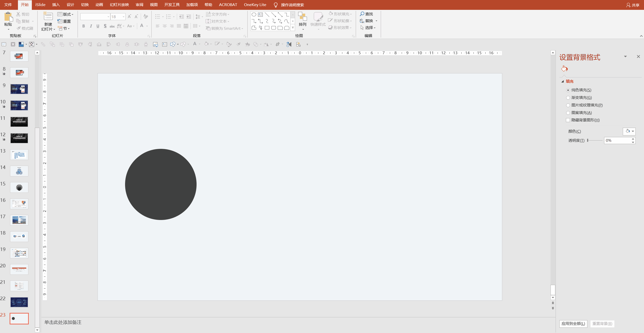
Task: Click the Quick Styles (快速样式) button
Action: pos(318,21)
